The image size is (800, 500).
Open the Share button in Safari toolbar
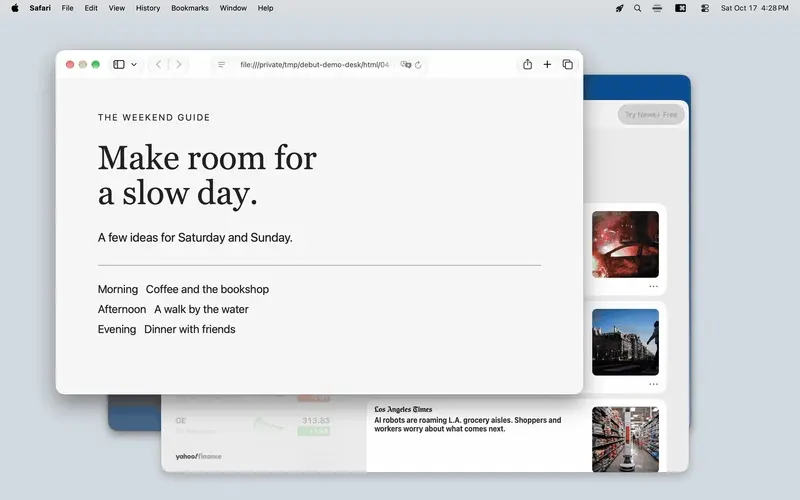click(528, 64)
